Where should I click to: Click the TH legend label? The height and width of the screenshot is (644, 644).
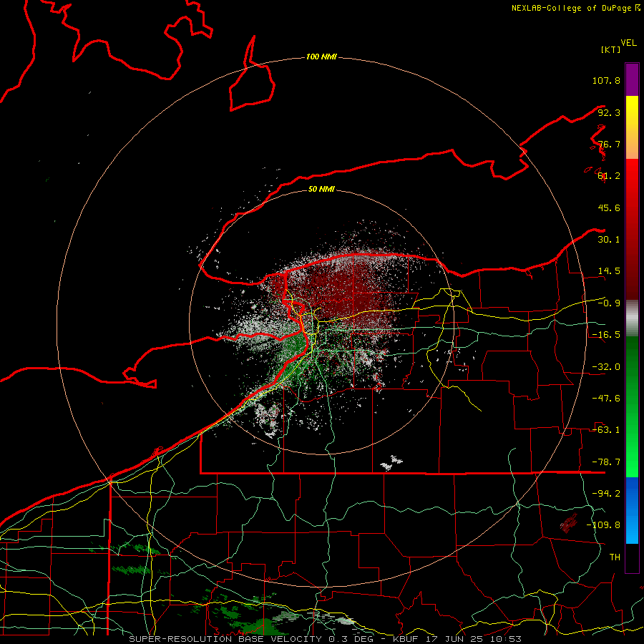tap(615, 557)
